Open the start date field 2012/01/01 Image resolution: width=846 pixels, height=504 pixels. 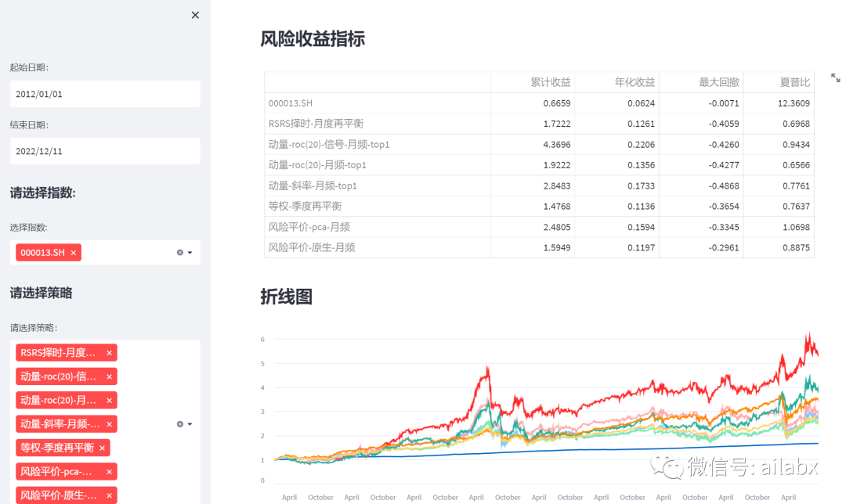click(x=105, y=93)
